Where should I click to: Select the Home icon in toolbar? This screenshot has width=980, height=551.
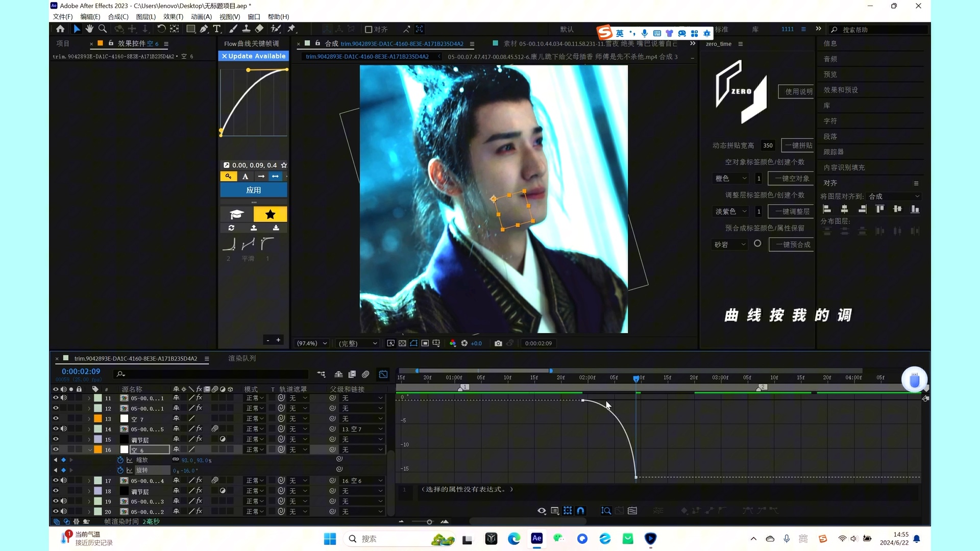(x=60, y=29)
